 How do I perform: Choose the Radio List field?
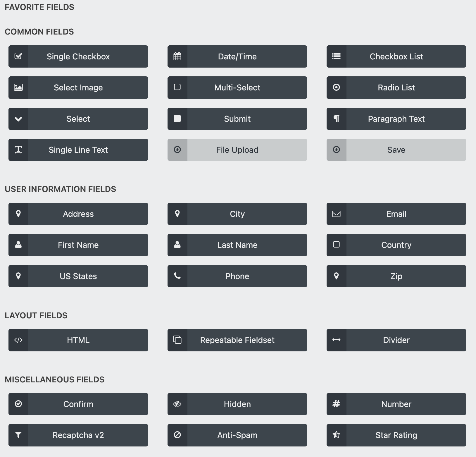point(396,87)
